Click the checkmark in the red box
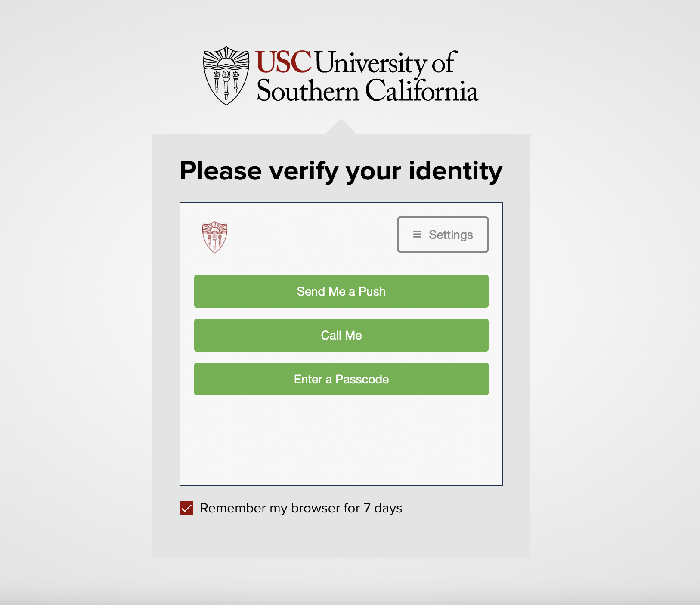 [186, 508]
